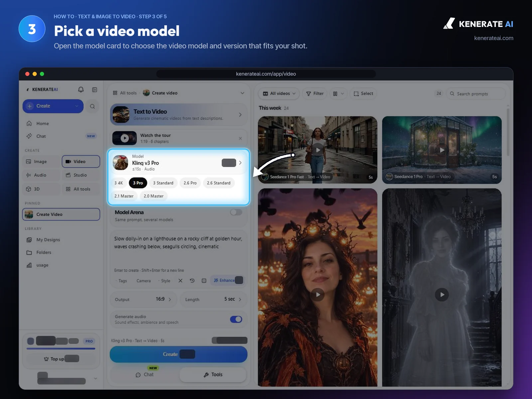Choose the 2.1 Master model version
The width and height of the screenshot is (532, 399).
pos(124,196)
